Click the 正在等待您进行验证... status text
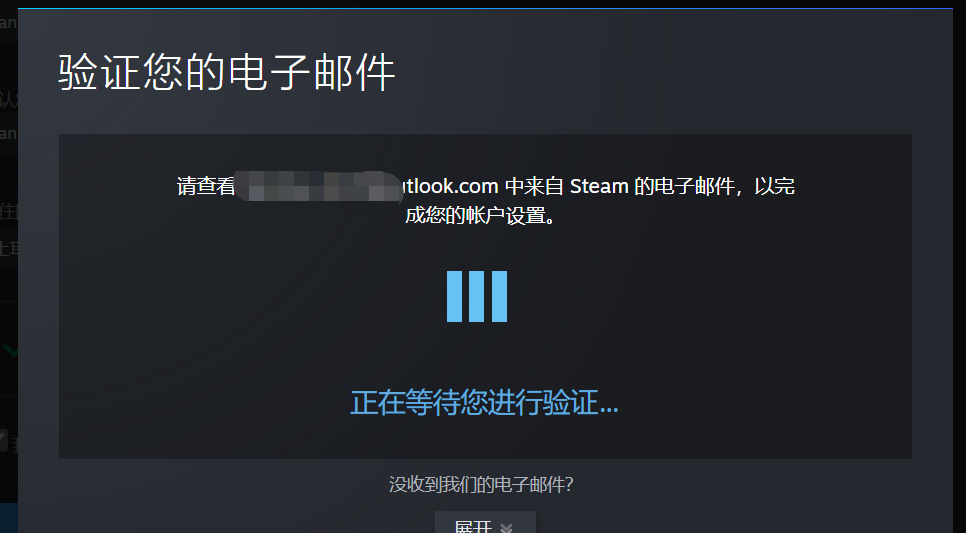 [484, 403]
